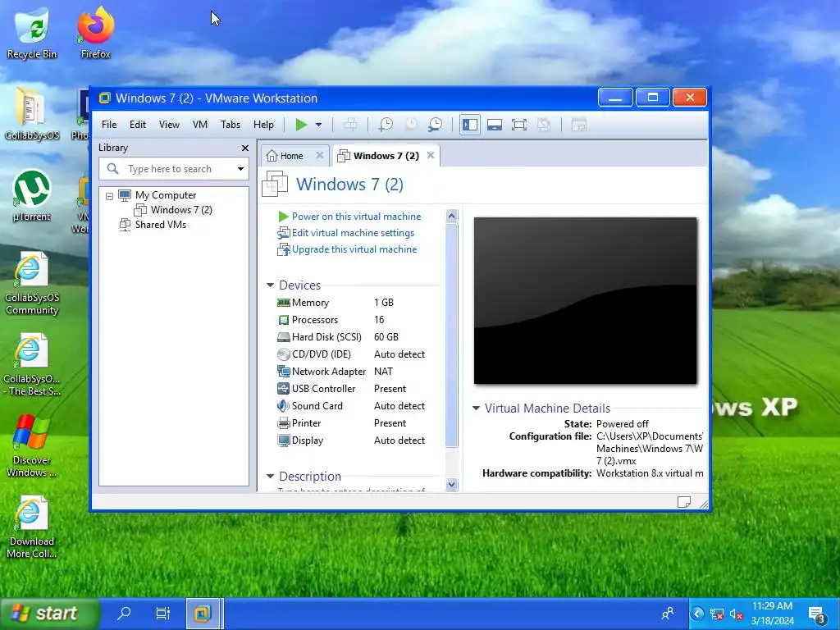Switch to the Windows 7 (2) tab

pos(386,156)
